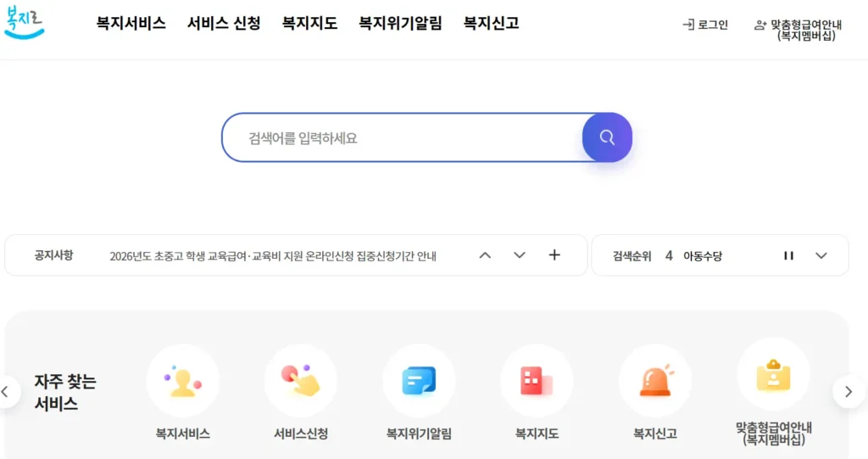Open more notices with plus icon
This screenshot has width=868, height=459.
[x=554, y=255]
